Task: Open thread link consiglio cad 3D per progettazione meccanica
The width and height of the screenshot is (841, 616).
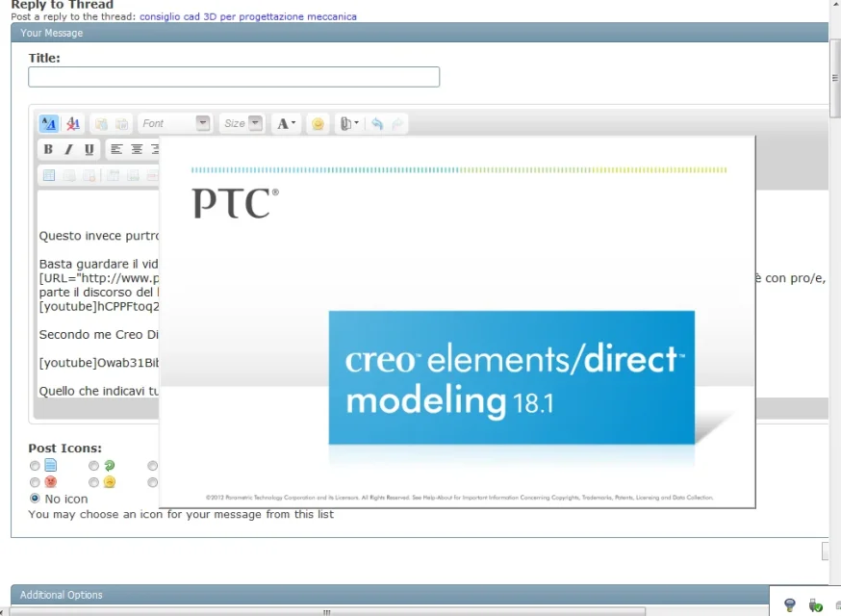Action: (248, 16)
